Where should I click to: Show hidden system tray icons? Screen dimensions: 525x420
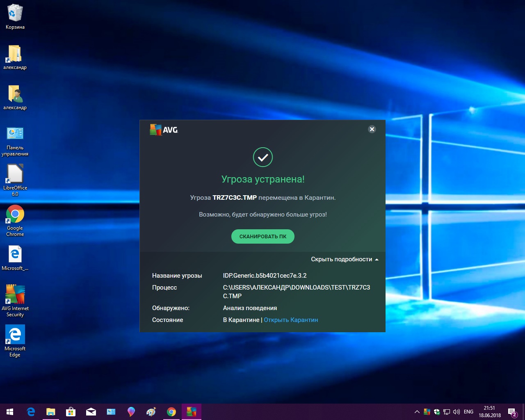[x=417, y=412]
